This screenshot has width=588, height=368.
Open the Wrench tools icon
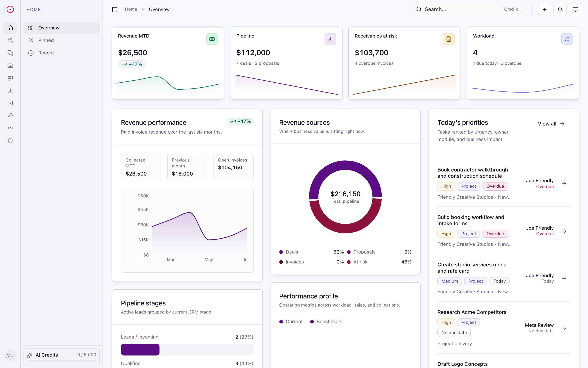pos(10,116)
